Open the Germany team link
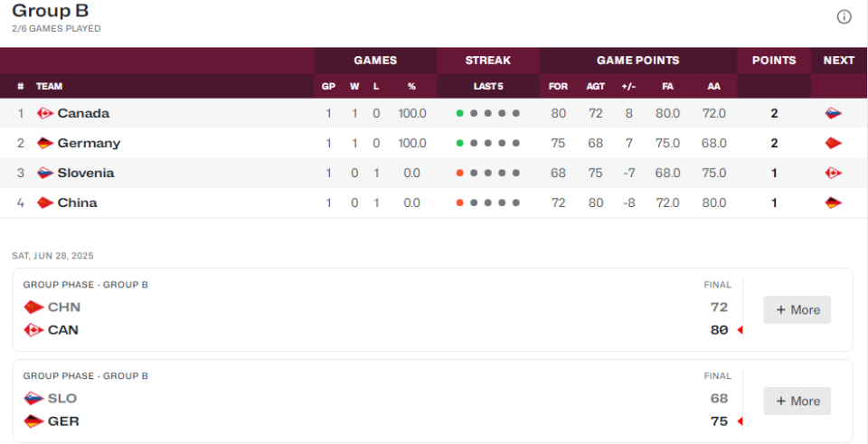868x444 pixels. (x=89, y=144)
